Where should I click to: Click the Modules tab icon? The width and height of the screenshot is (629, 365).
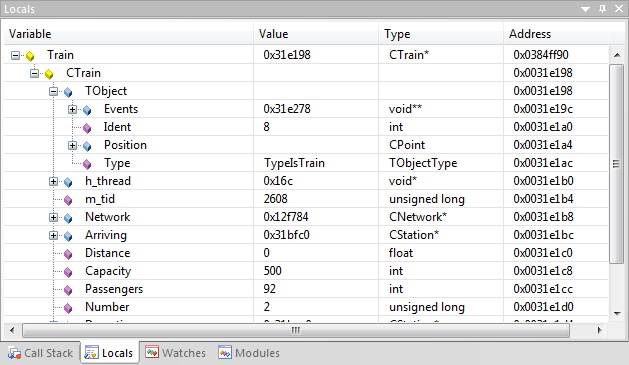point(225,352)
